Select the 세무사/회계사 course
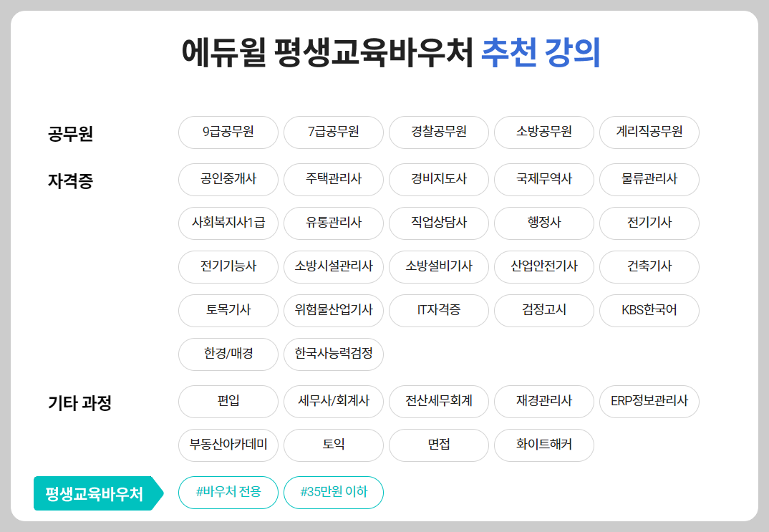769x532 pixels. pos(333,402)
